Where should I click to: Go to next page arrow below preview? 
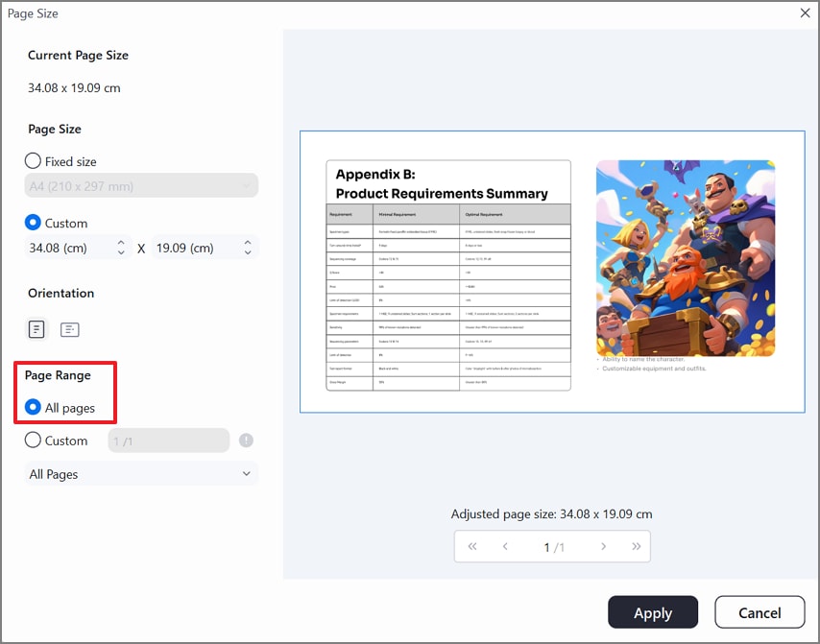coord(604,546)
